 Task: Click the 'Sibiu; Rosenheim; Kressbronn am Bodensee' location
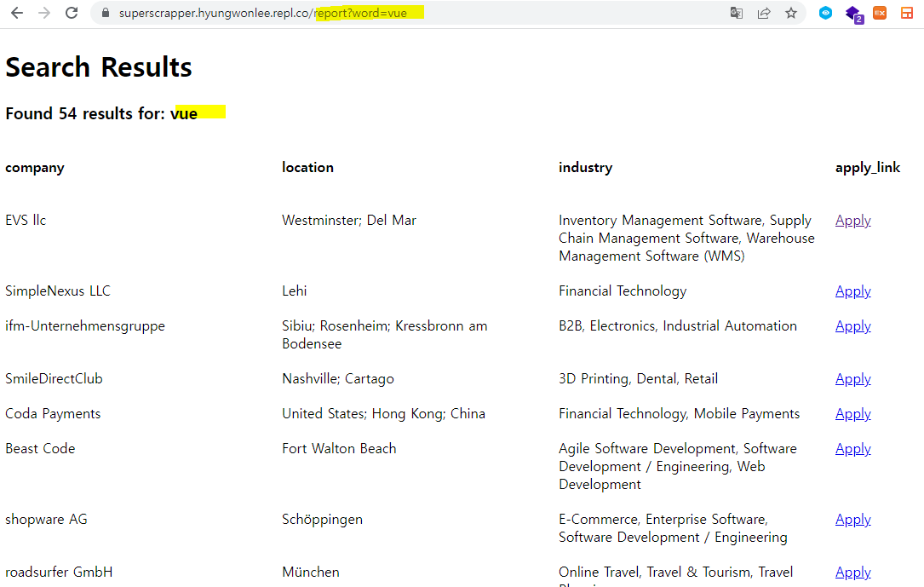385,335
